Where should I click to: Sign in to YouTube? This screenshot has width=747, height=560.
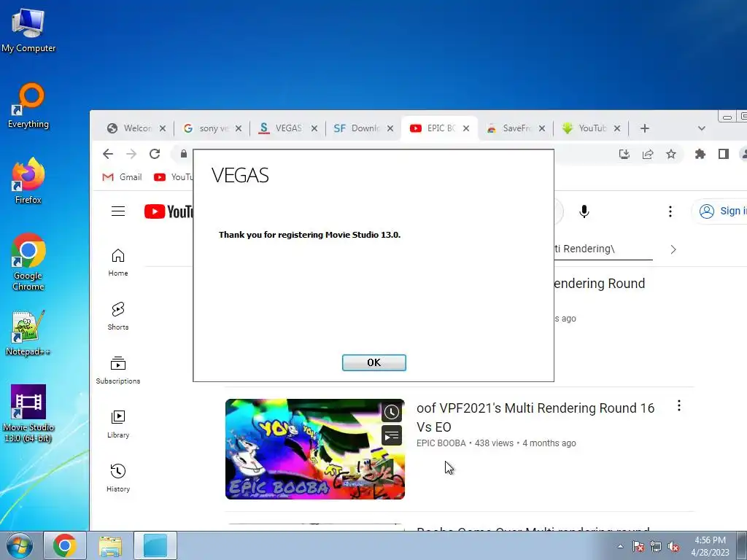(x=720, y=211)
